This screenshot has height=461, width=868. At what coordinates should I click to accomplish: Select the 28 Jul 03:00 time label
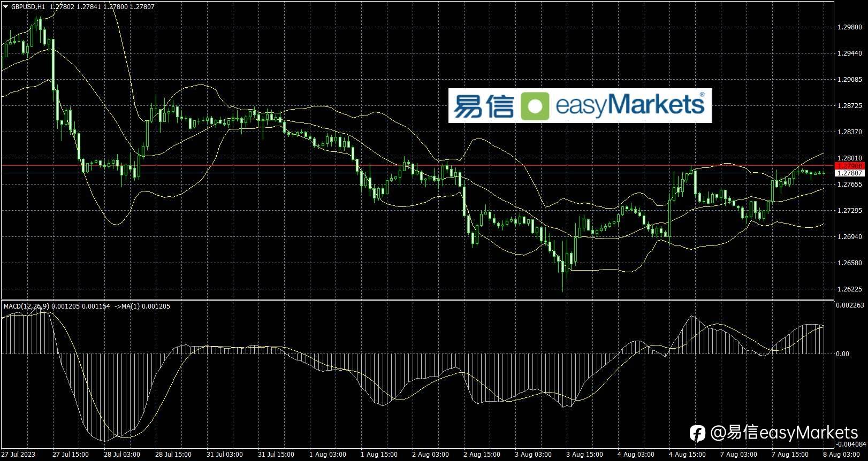pos(122,455)
